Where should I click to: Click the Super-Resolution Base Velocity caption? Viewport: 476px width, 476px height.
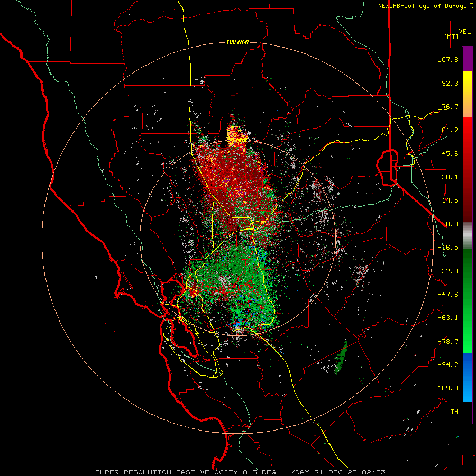[240, 472]
